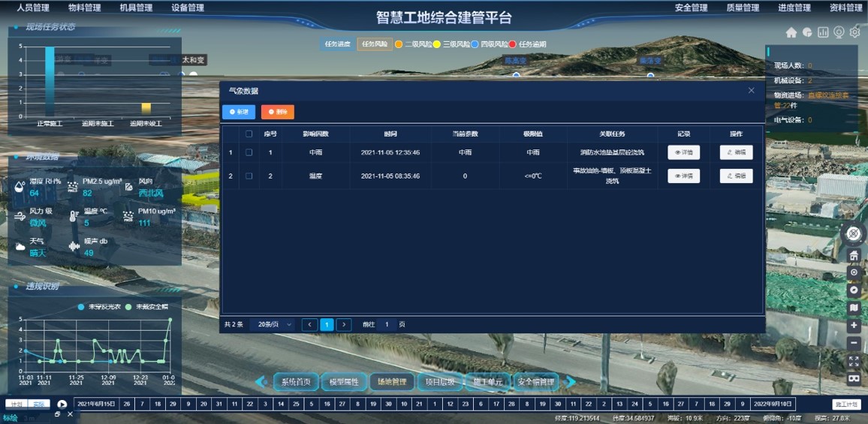Viewport: 868px width, 424px height.
Task: Open the 20条/页 page size dropdown
Action: 273,325
